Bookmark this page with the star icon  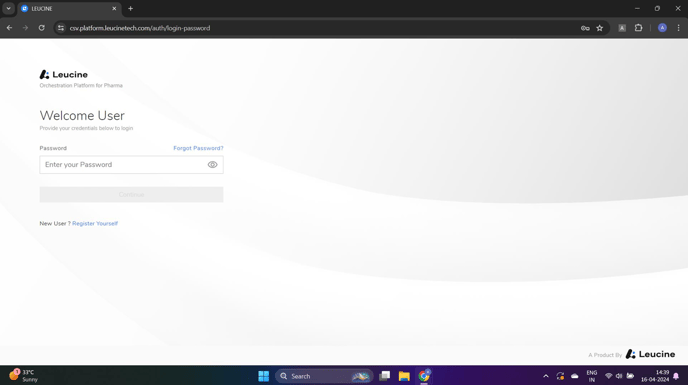coord(599,28)
